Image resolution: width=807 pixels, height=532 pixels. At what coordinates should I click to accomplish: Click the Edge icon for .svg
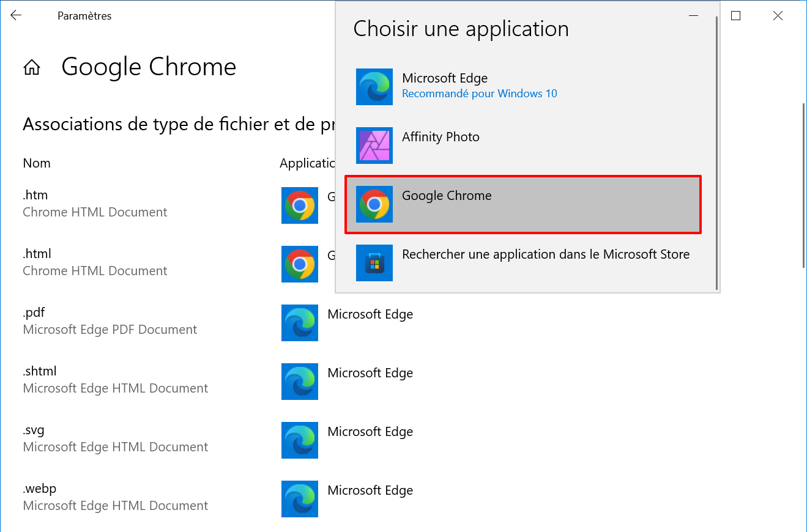[x=300, y=440]
